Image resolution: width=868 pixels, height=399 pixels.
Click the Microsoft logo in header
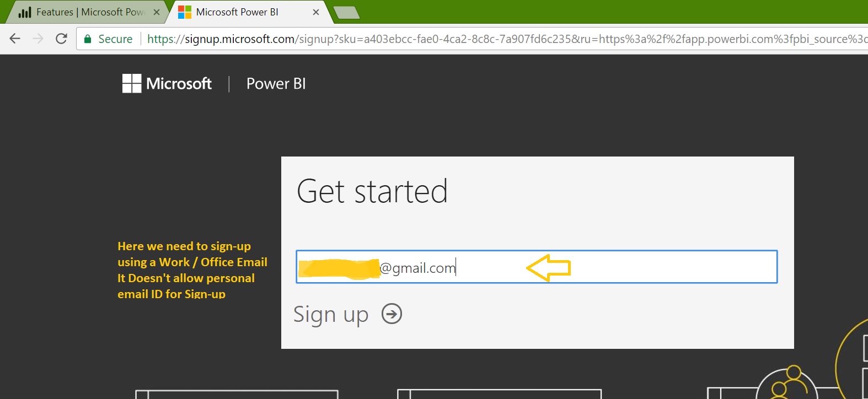pyautogui.click(x=167, y=84)
